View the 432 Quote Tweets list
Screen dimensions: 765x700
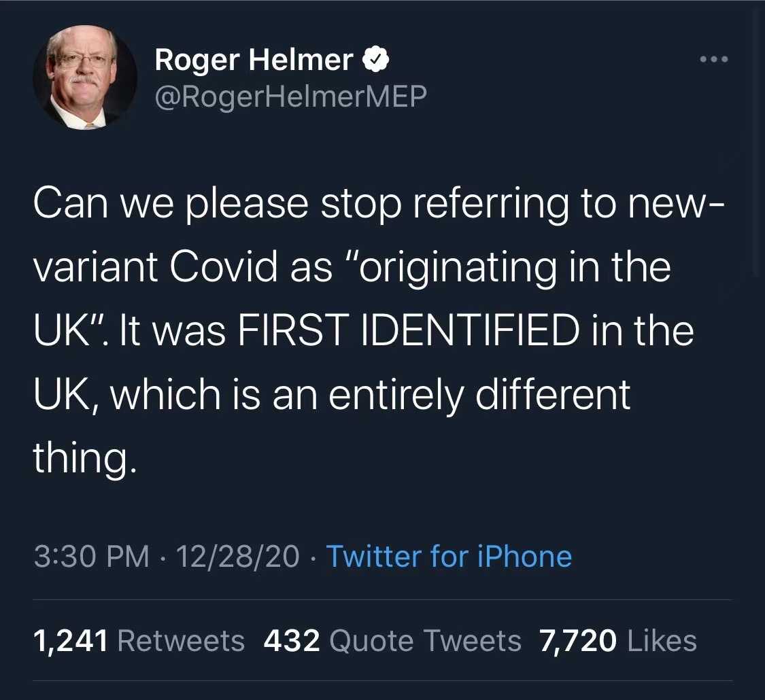[x=392, y=641]
